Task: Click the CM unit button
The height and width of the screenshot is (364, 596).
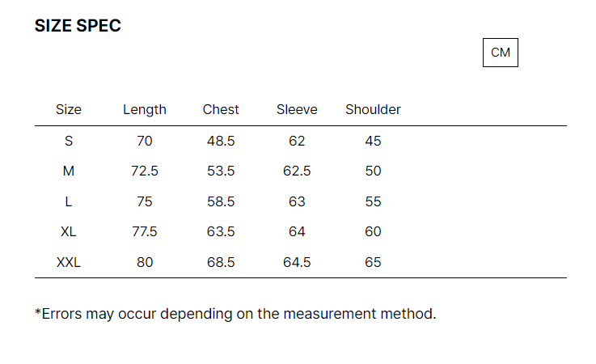Action: pyautogui.click(x=501, y=53)
